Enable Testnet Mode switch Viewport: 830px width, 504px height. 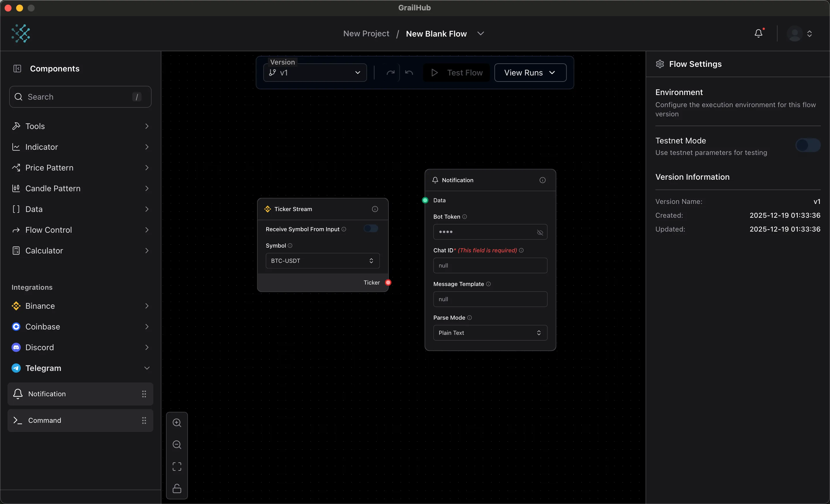(x=808, y=145)
